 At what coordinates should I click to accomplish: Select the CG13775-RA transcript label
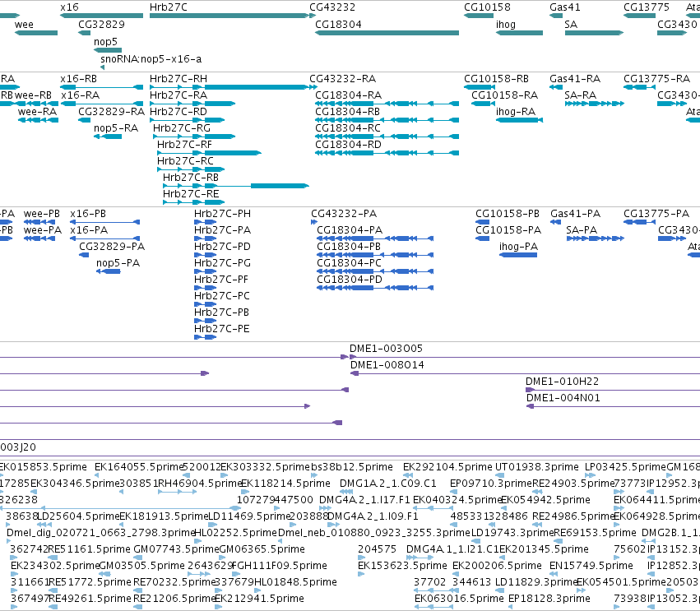[x=656, y=79]
